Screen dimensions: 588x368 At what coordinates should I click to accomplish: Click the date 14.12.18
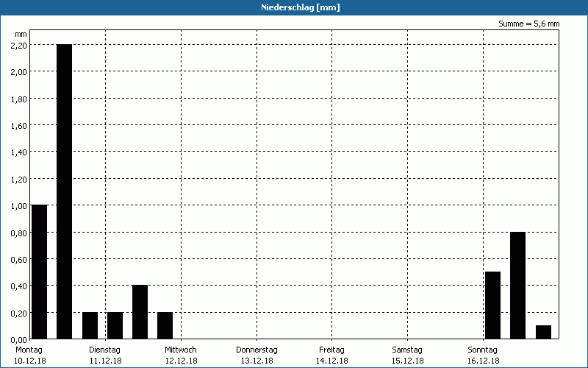(332, 361)
